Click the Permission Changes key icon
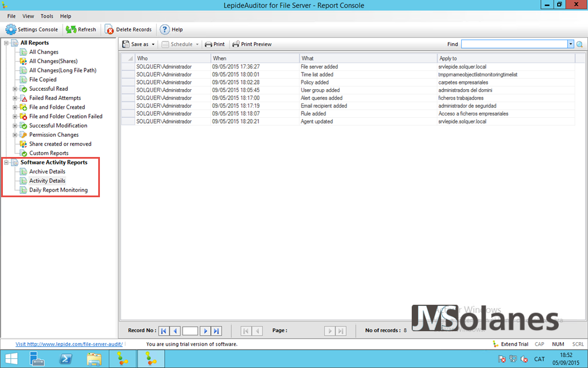Image resolution: width=588 pixels, height=368 pixels. pos(23,135)
